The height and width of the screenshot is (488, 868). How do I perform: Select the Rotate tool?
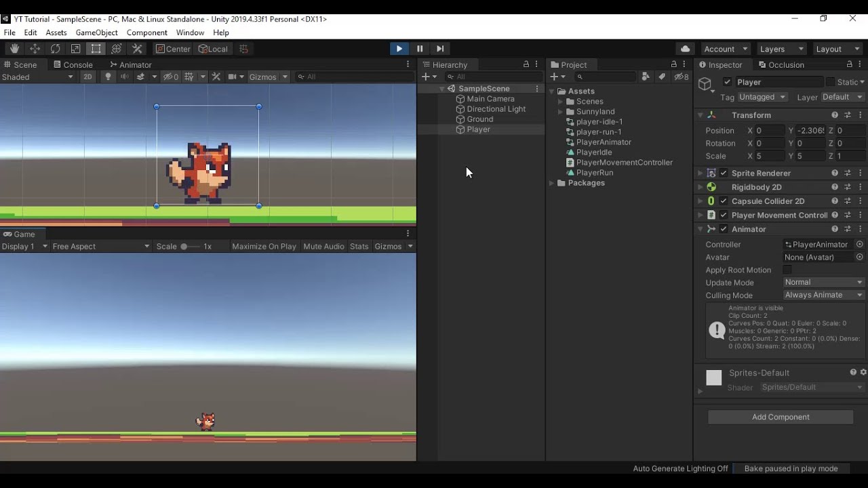tap(55, 49)
